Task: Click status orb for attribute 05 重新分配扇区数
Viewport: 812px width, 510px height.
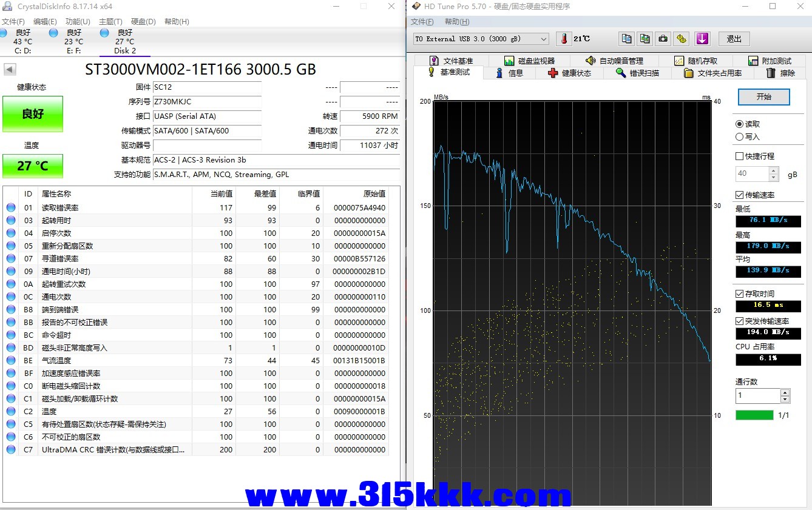Action: pos(11,246)
